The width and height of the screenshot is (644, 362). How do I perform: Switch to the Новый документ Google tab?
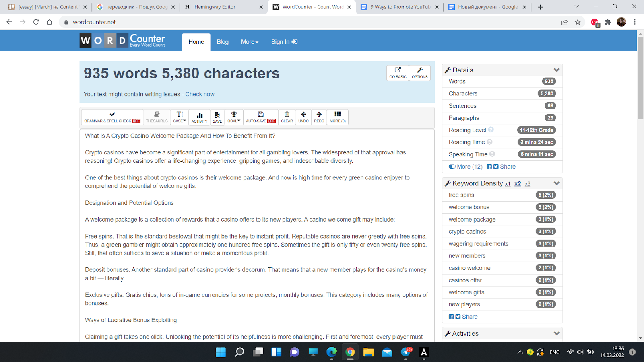click(x=487, y=7)
